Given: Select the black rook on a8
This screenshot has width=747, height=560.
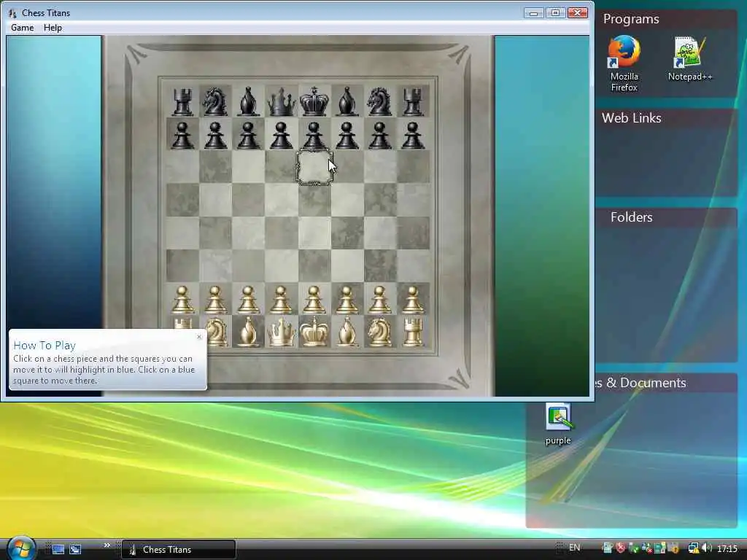Looking at the screenshot, I should pyautogui.click(x=182, y=101).
